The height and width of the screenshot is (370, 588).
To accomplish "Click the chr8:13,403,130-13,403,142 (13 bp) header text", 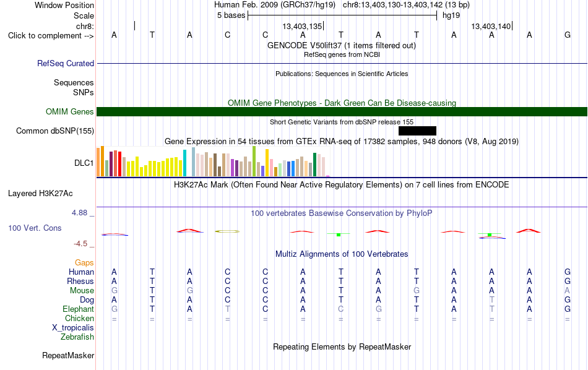I will [x=406, y=5].
